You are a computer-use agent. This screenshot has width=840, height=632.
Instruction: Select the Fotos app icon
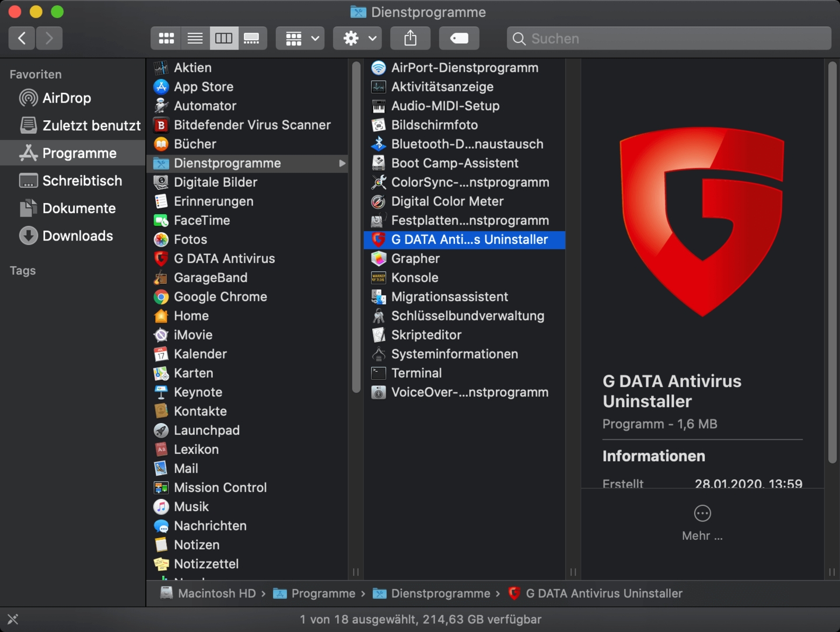coord(161,239)
